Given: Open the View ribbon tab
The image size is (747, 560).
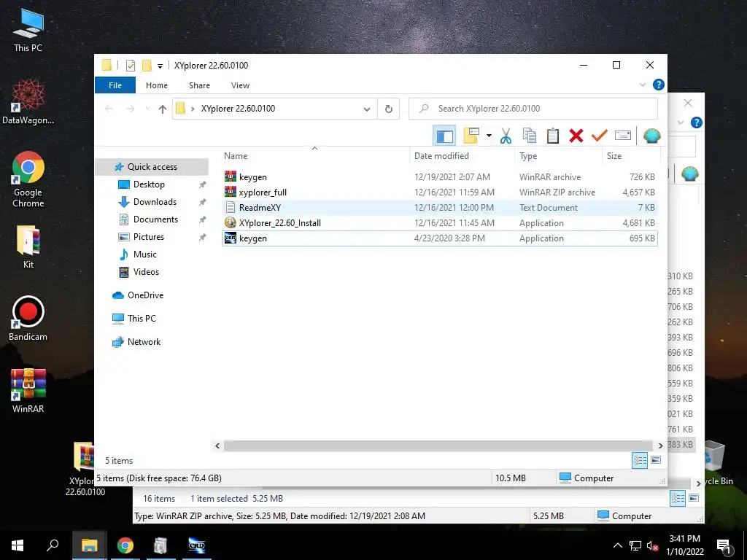Looking at the screenshot, I should (240, 85).
